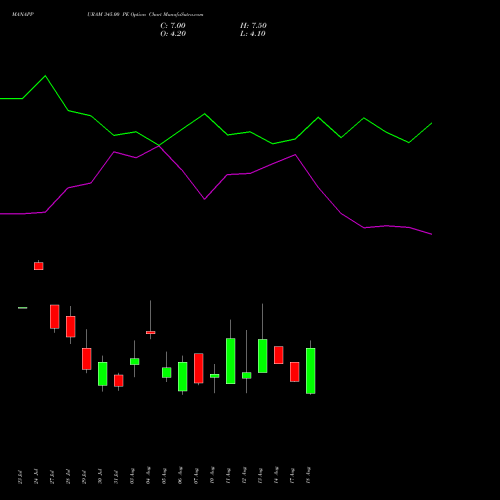Click the '12 Aug' date axis label
Image resolution: width=500 pixels, height=500 pixels.
[x=244, y=476]
